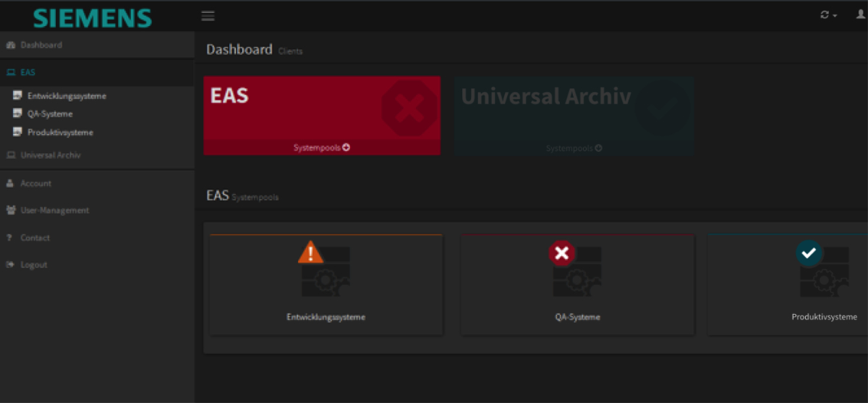Open the refresh dropdown in top bar
The height and width of the screenshot is (403, 868).
pyautogui.click(x=828, y=15)
